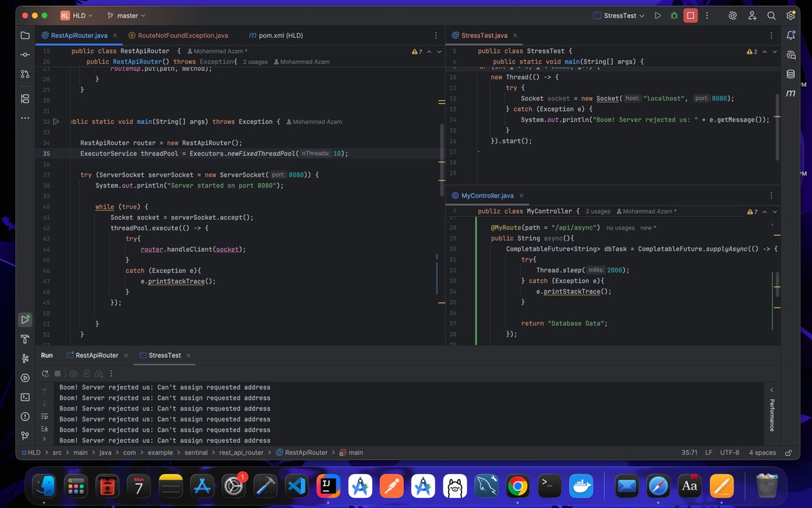Click rest_api_router folder in breadcrumb bar

(x=242, y=452)
